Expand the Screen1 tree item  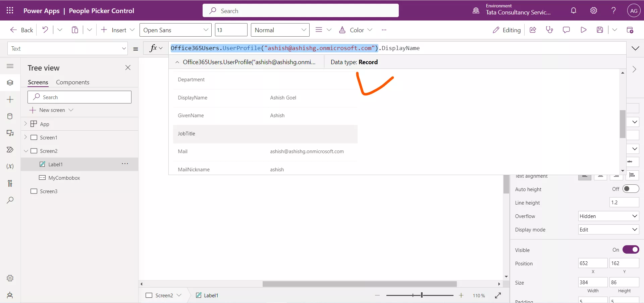[x=26, y=137]
